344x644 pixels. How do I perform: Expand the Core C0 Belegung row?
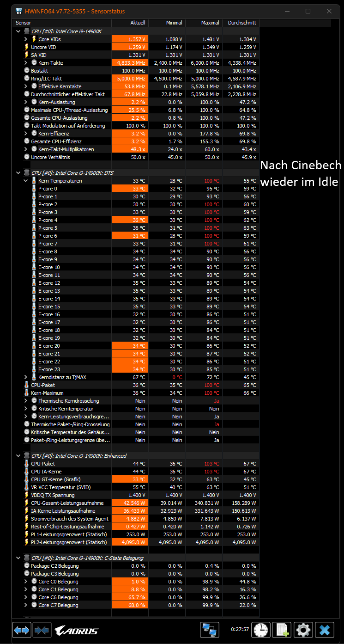(26, 582)
